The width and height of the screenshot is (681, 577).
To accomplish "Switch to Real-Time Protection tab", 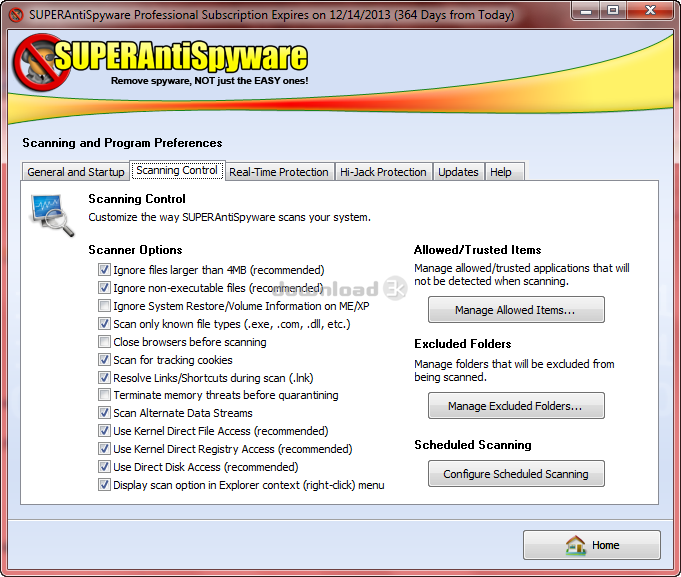I will click(x=279, y=172).
